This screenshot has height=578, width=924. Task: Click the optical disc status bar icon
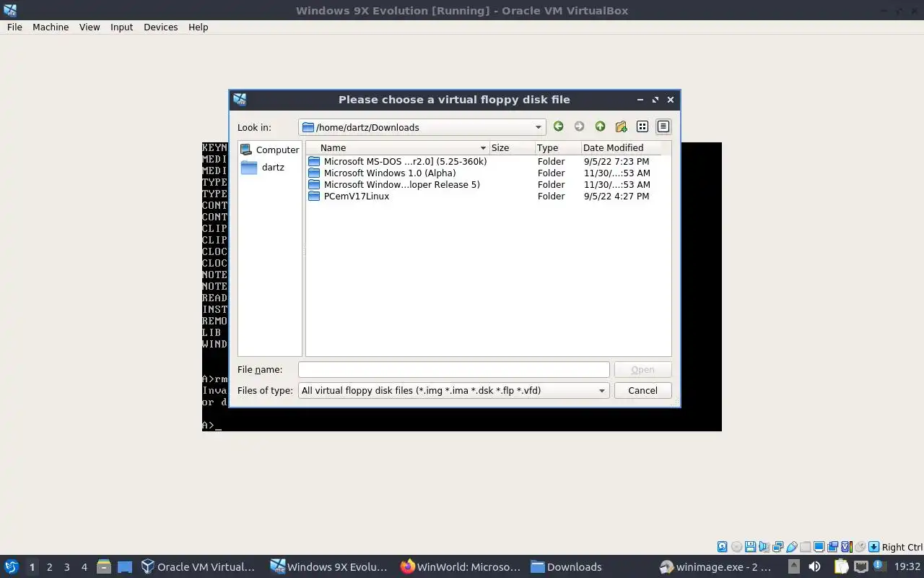coord(736,547)
